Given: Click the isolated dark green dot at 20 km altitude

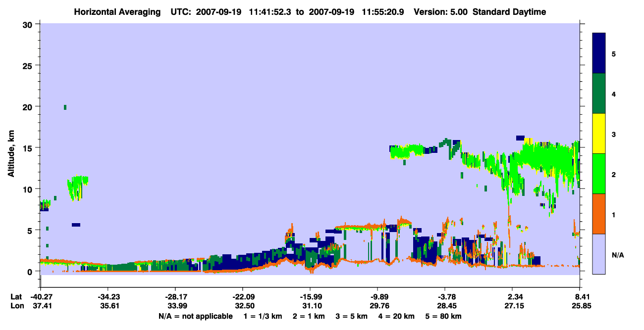Looking at the screenshot, I should pos(65,107).
